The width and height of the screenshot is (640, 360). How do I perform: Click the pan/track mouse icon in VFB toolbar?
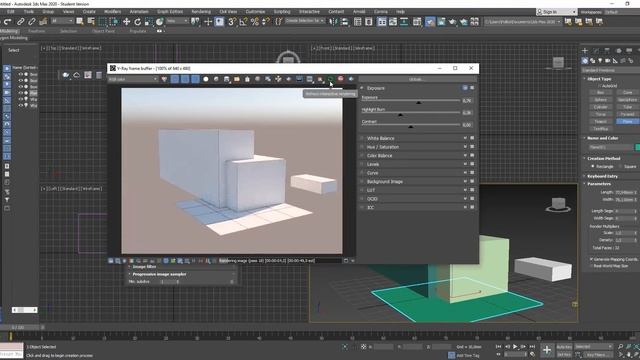pyautogui.click(x=278, y=79)
